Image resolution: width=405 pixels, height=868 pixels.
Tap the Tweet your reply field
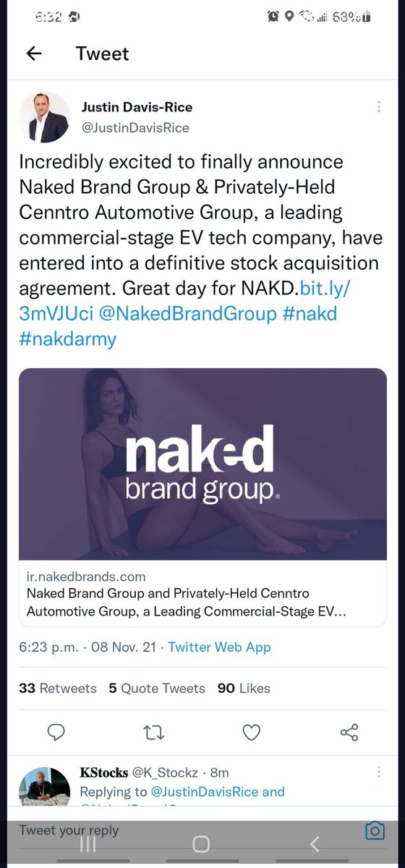[188, 830]
